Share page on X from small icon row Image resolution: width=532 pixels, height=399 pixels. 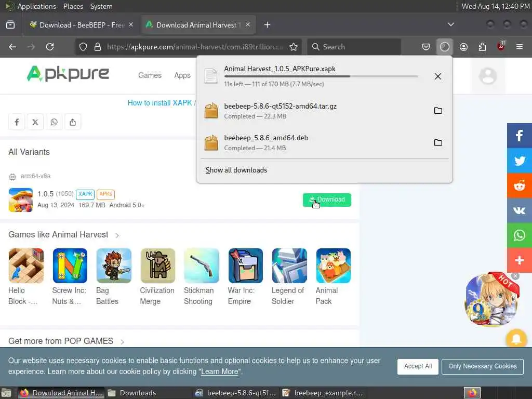35,122
